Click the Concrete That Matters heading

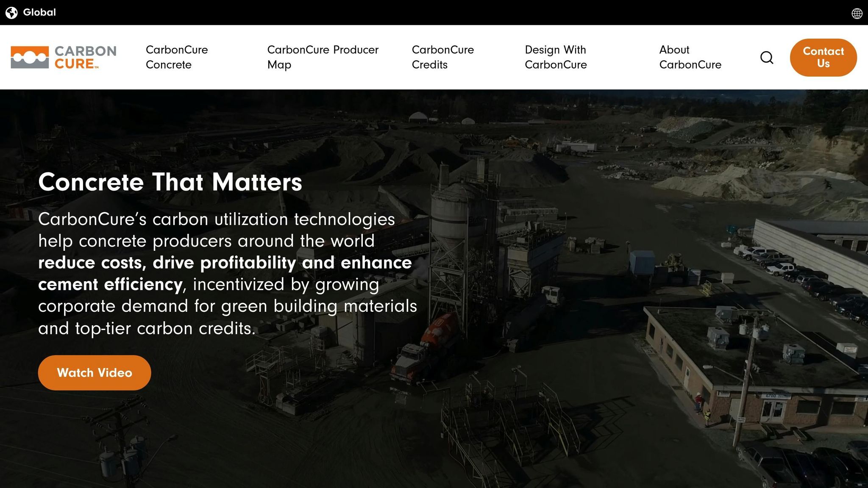click(x=170, y=182)
